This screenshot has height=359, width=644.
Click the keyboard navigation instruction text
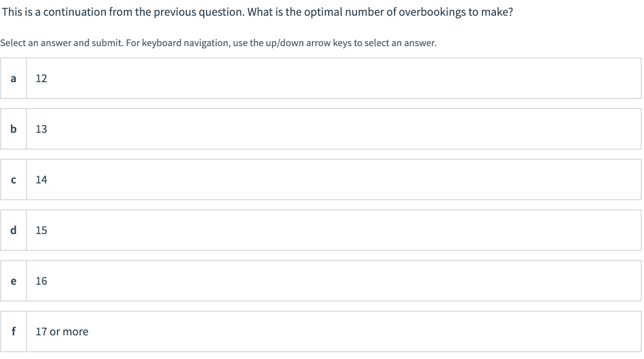(x=218, y=42)
